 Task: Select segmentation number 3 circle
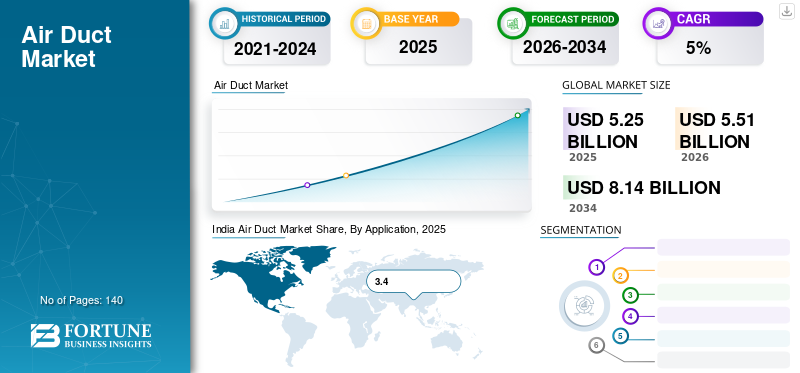click(x=630, y=294)
